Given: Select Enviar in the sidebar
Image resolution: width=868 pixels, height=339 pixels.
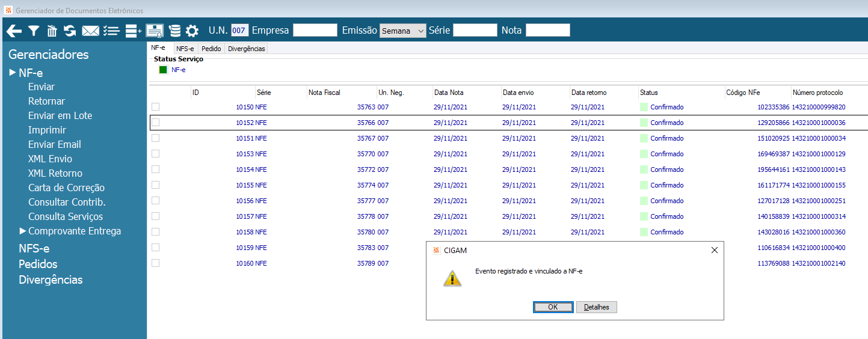Looking at the screenshot, I should [42, 87].
